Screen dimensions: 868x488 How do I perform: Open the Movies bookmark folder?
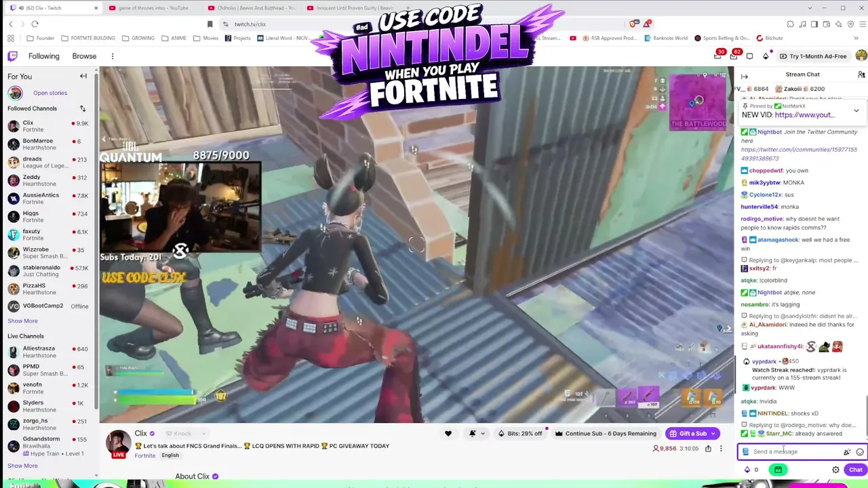206,38
